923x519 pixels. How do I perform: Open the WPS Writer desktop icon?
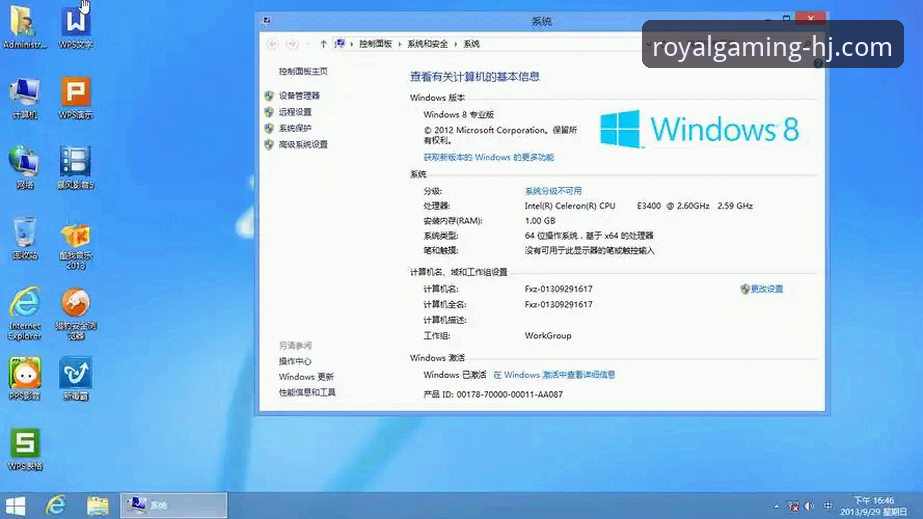coord(75,26)
